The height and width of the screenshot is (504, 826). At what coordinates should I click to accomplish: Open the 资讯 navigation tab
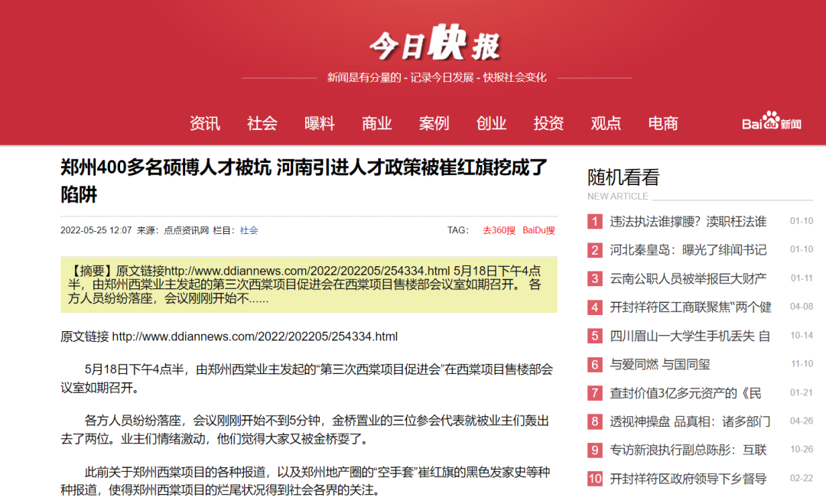pyautogui.click(x=205, y=123)
